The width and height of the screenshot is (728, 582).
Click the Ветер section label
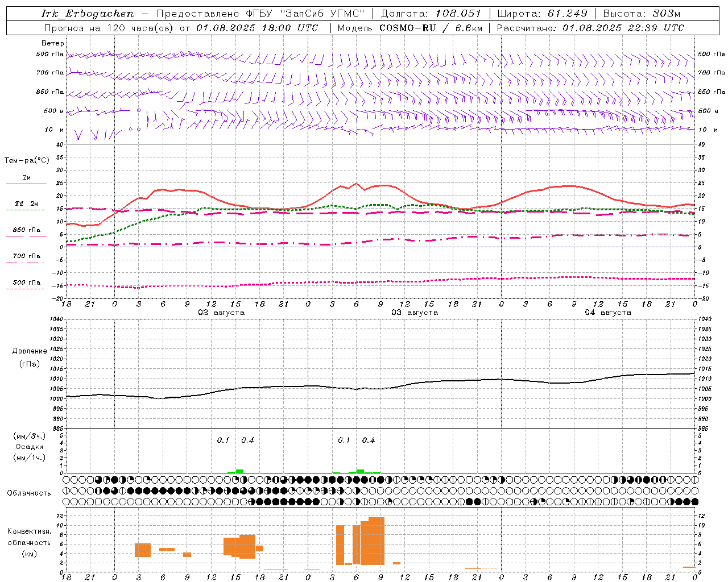(52, 43)
